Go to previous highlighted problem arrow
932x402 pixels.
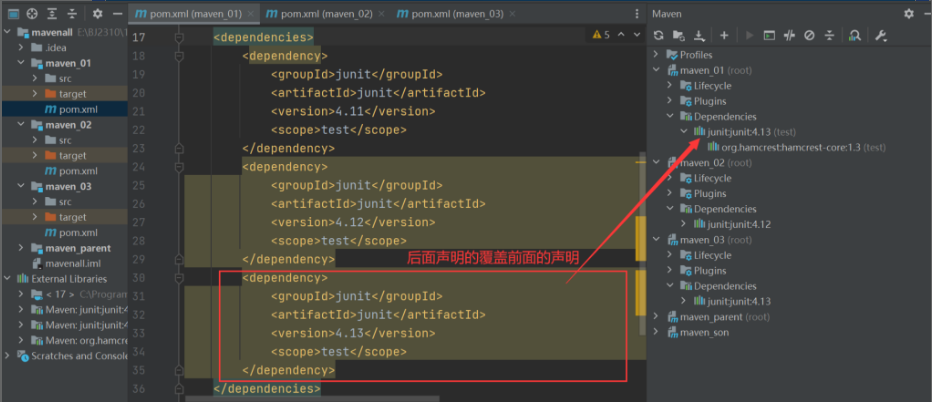(x=621, y=35)
